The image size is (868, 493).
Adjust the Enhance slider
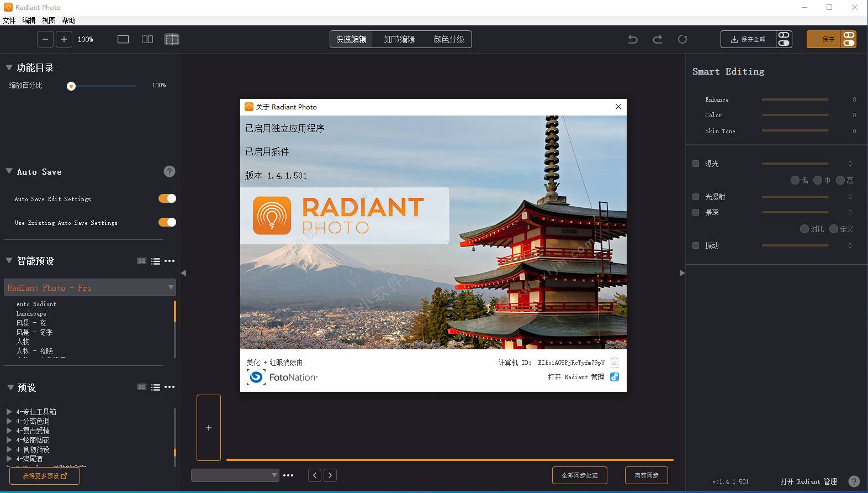795,99
